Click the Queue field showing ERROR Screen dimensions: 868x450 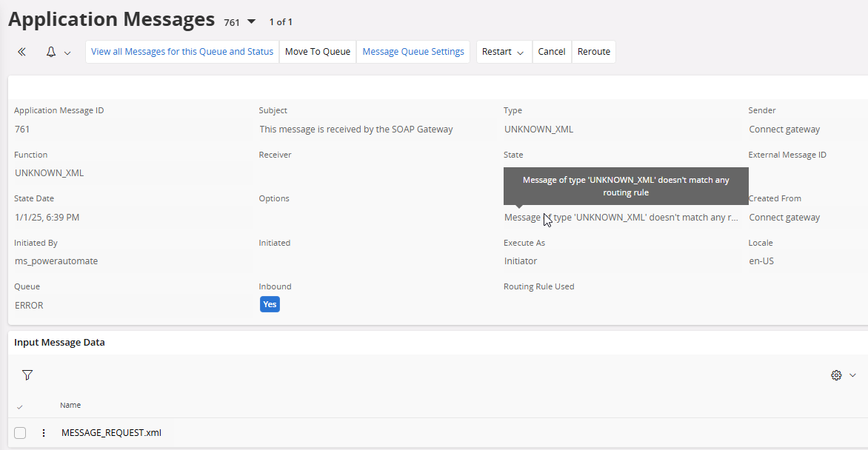pos(30,305)
